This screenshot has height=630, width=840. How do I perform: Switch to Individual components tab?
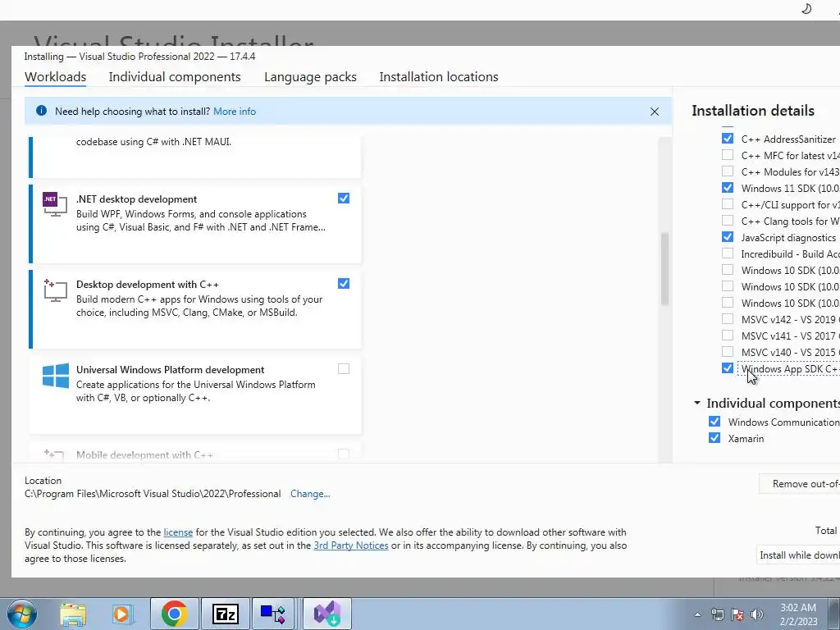click(175, 76)
